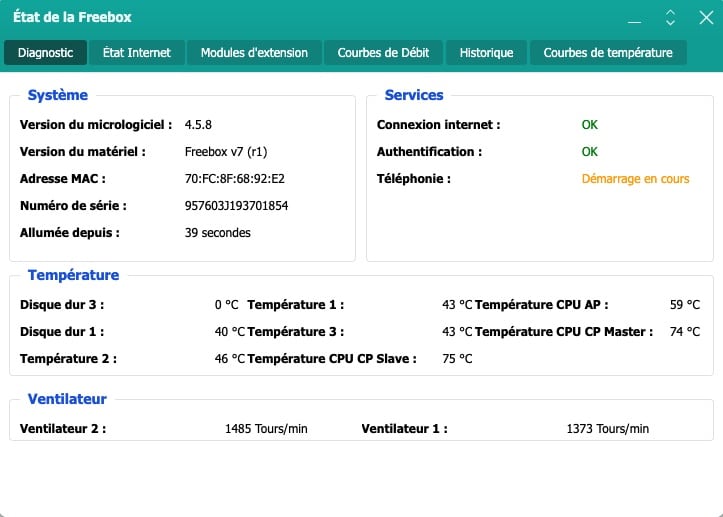Viewport: 723px width, 517px height.
Task: Click the Services section heading
Action: 414,95
